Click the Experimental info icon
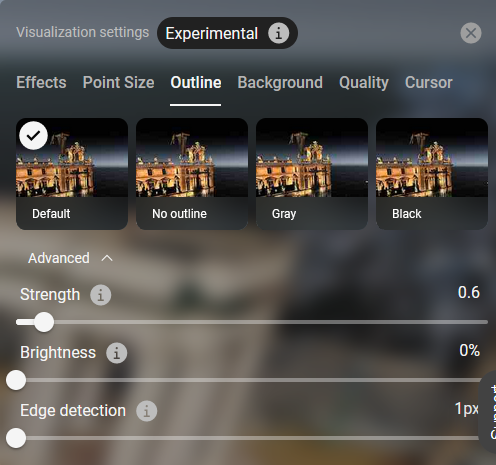Screen dimensions: 496x465 [x=279, y=33]
